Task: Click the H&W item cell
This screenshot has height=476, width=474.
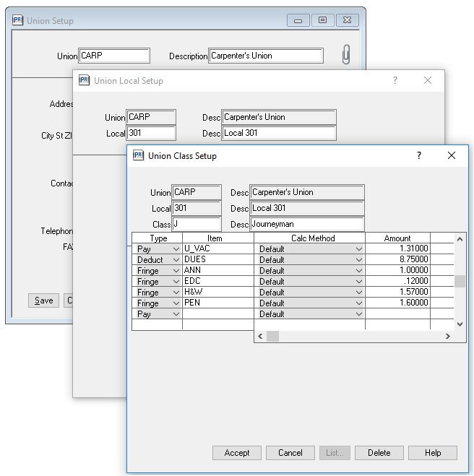Action: click(x=218, y=293)
